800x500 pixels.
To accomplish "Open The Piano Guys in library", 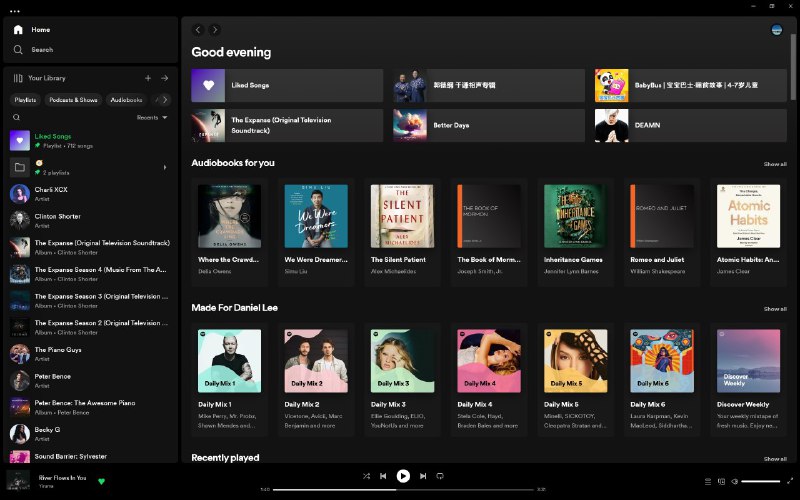I will (x=90, y=354).
